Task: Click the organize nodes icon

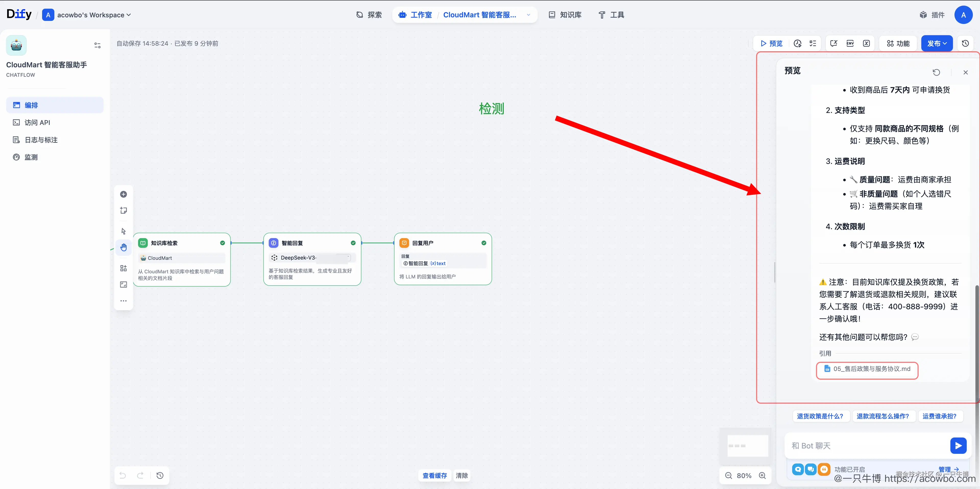Action: tap(124, 268)
